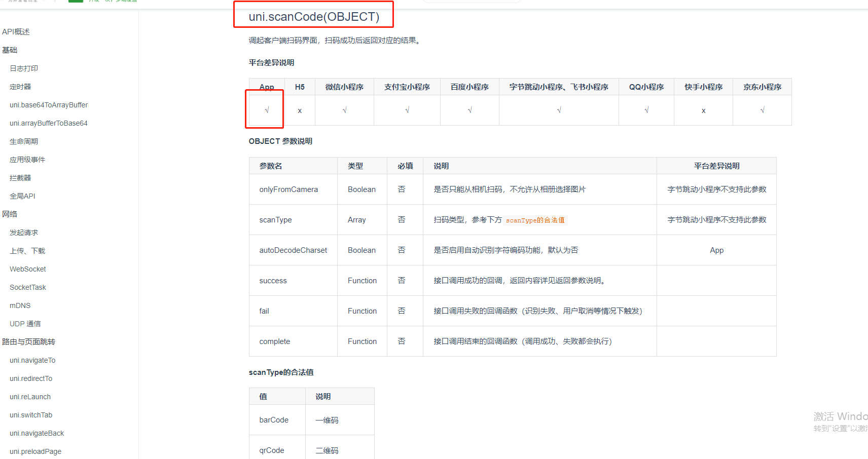Click the green version badge in the header
This screenshot has width=868, height=459.
click(x=76, y=1)
